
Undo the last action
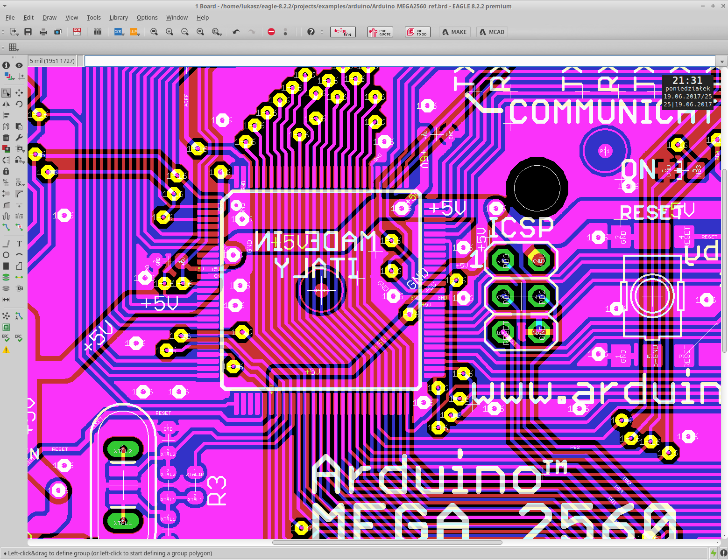(x=236, y=32)
